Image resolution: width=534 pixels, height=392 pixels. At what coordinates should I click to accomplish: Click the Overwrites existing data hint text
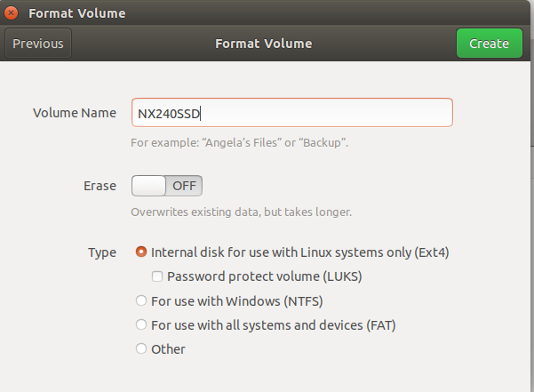point(242,212)
